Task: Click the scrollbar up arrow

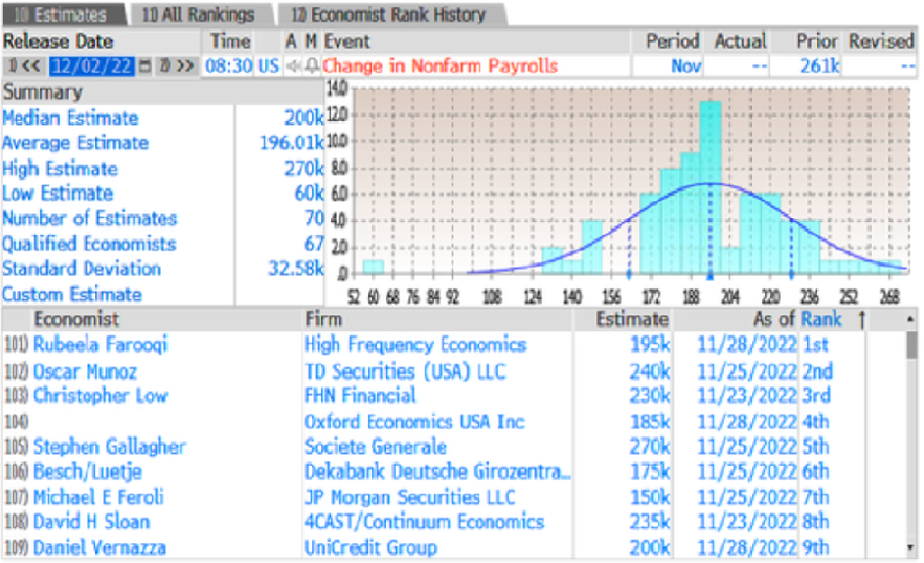Action: [x=911, y=319]
